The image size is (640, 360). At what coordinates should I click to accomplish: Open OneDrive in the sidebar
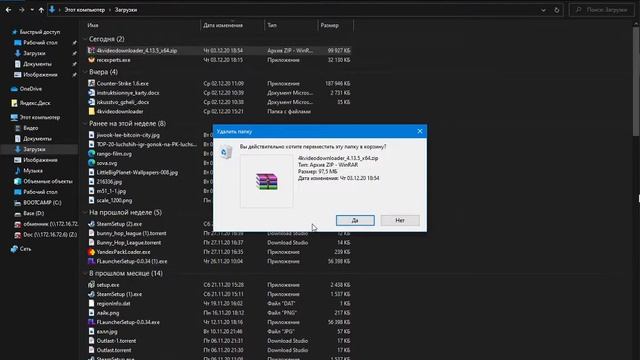point(31,89)
